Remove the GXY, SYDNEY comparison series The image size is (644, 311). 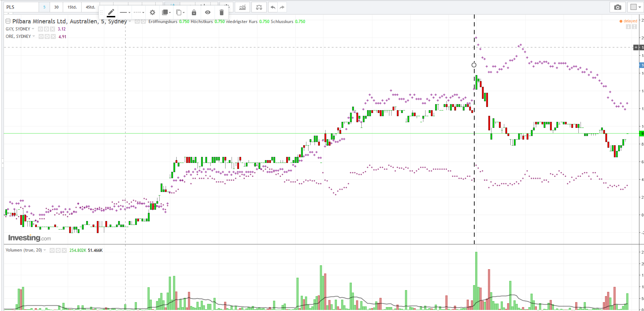click(x=52, y=29)
